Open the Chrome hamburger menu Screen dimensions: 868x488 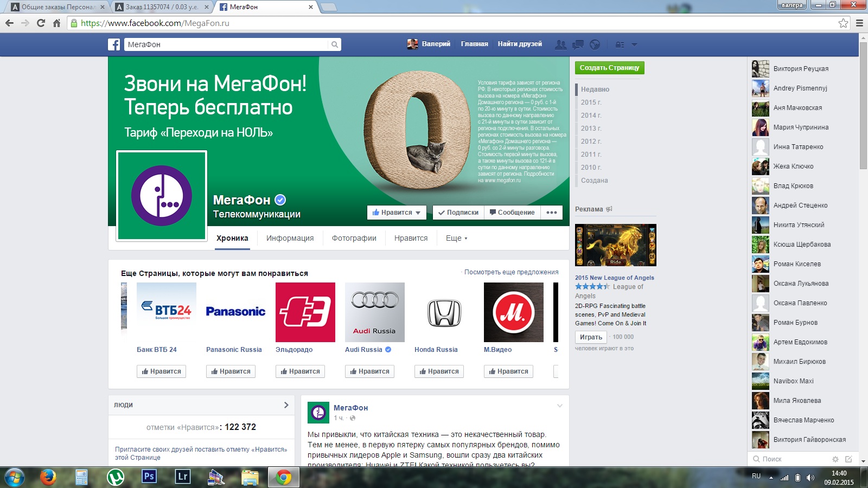(x=859, y=23)
